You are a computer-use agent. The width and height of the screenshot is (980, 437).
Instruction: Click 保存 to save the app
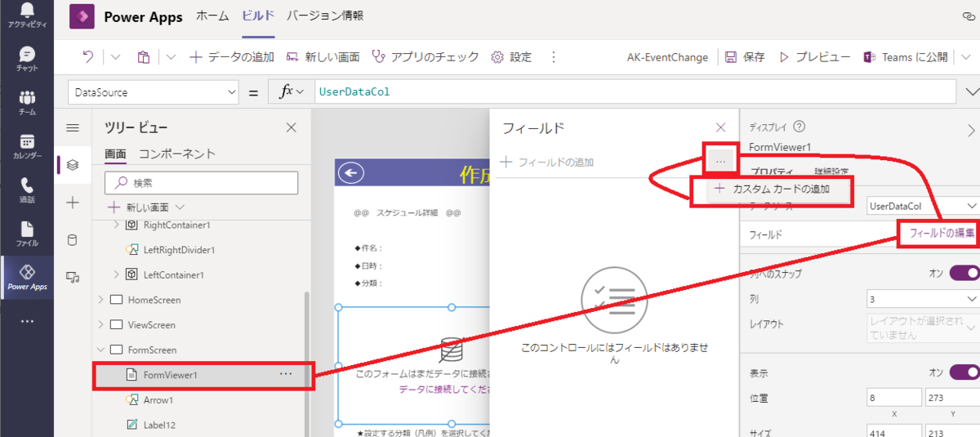pos(745,57)
